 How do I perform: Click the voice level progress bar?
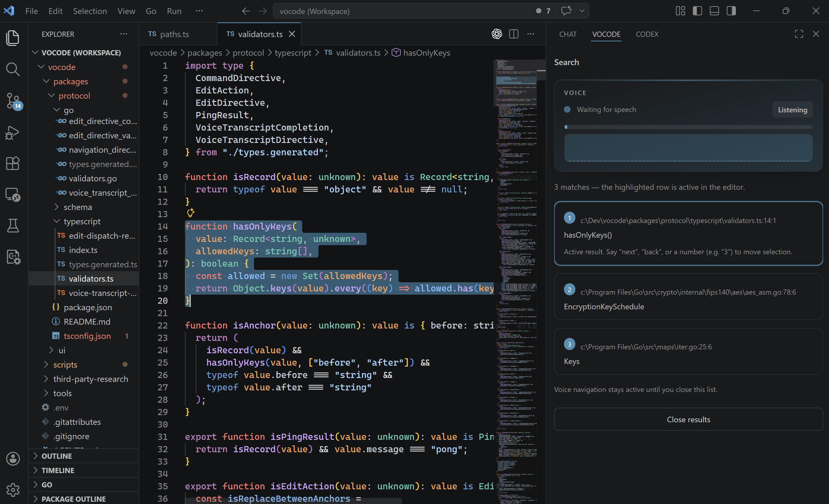pos(688,127)
